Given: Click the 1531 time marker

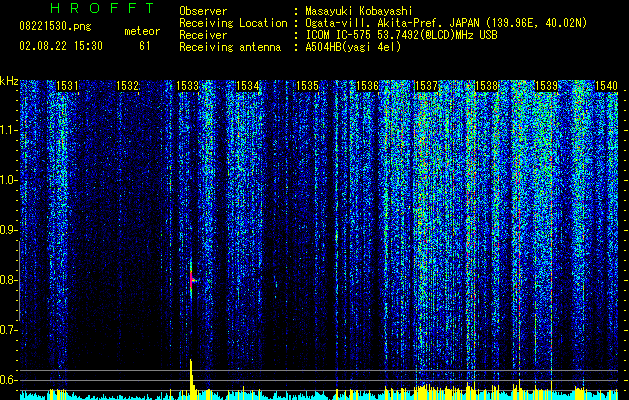Looking at the screenshot, I should pyautogui.click(x=67, y=86).
